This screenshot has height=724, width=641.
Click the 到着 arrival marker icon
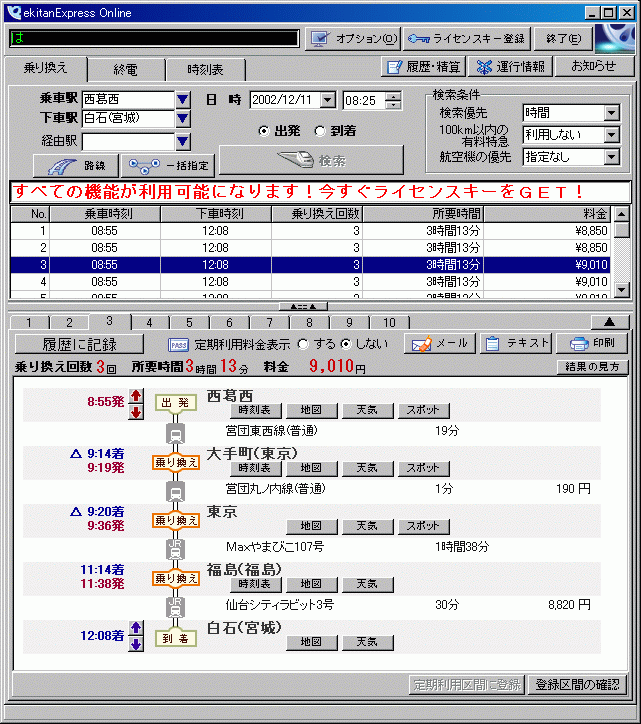click(175, 638)
